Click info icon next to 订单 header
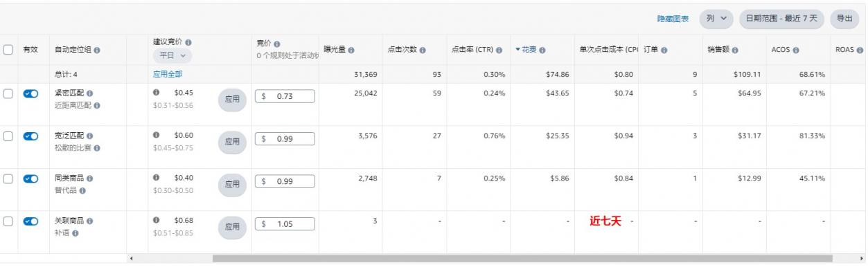868x267 pixels. click(665, 50)
